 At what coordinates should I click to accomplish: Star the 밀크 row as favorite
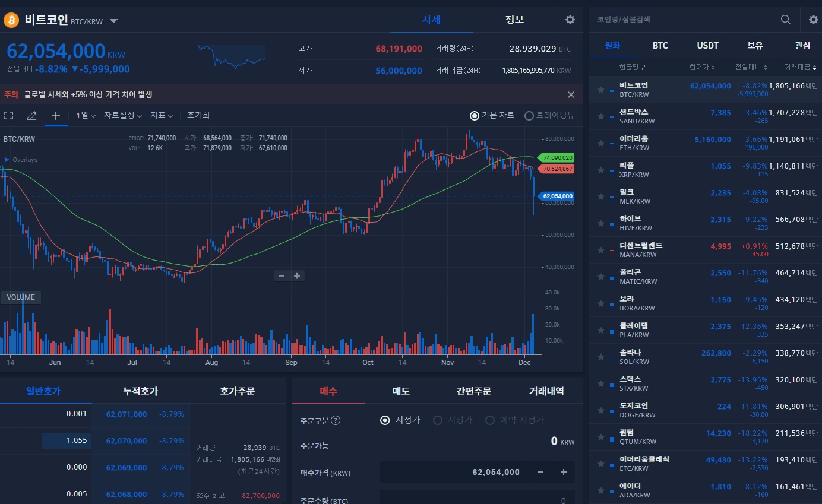click(x=600, y=197)
